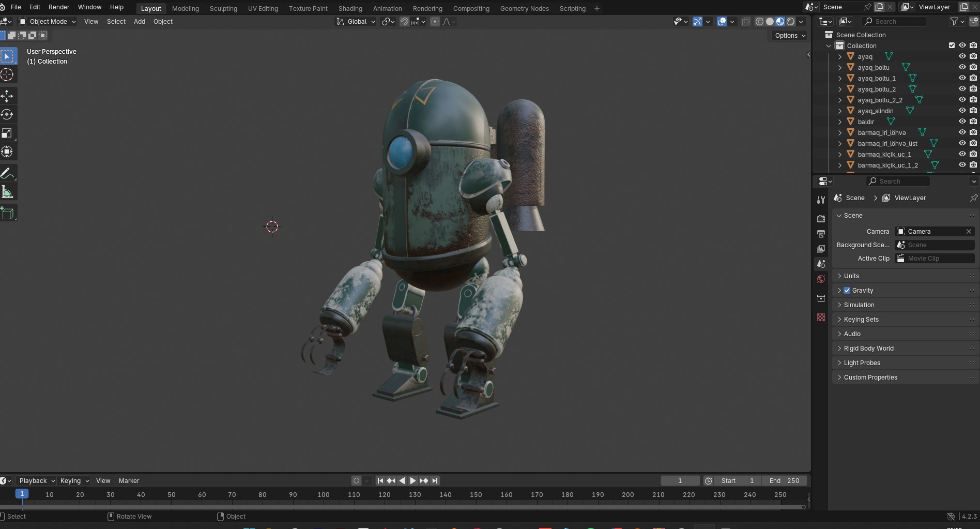Jump to the last frame
This screenshot has width=980, height=529.
pos(435,480)
